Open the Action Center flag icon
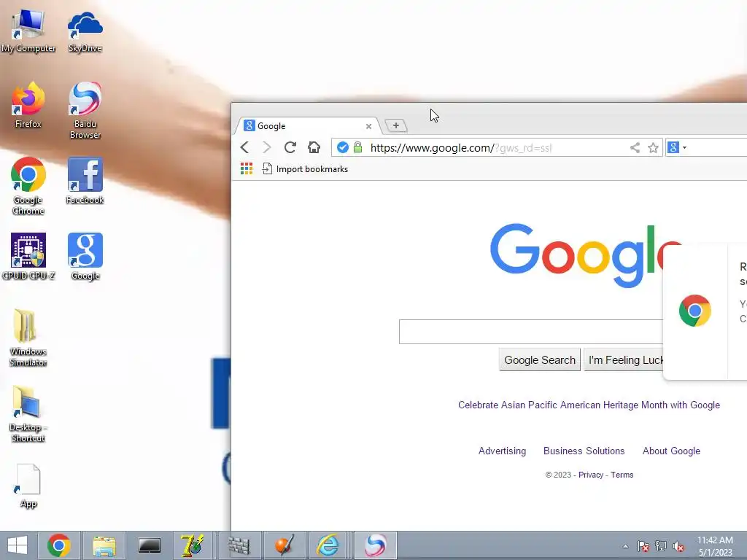Viewport: 747px width, 560px height. coord(643,546)
